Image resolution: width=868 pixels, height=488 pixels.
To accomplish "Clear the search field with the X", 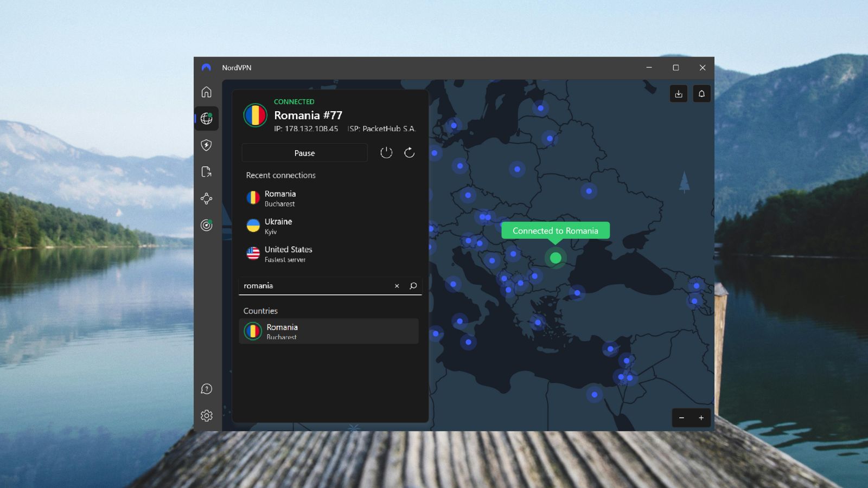I will pos(397,286).
